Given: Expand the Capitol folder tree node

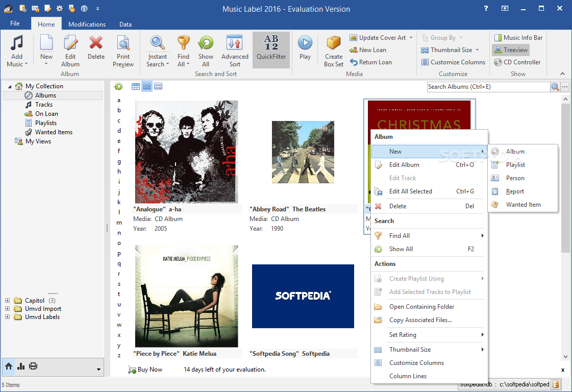Looking at the screenshot, I should [x=8, y=301].
